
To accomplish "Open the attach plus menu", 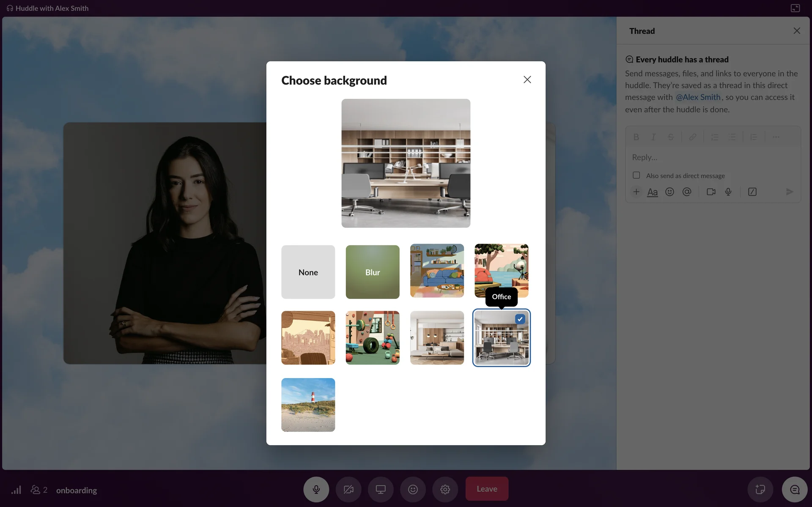I will (x=636, y=192).
